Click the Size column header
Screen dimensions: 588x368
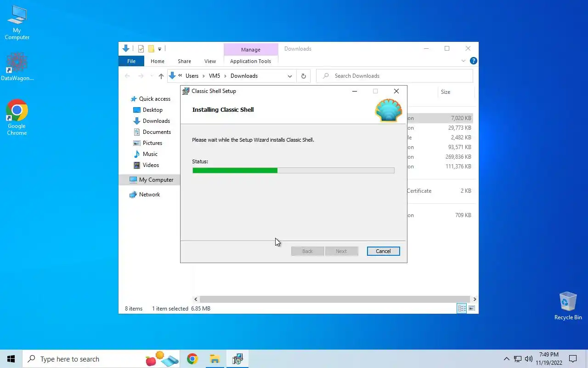(x=446, y=92)
